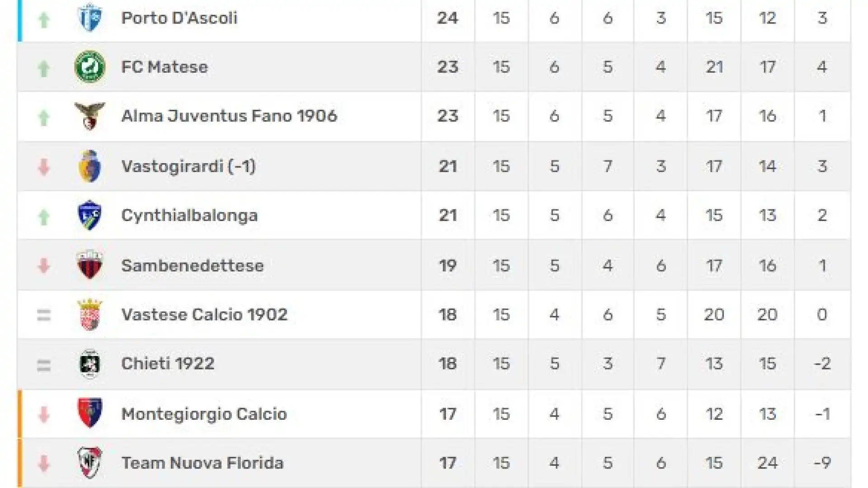The width and height of the screenshot is (868, 488).
Task: Select the Vastogirardi (-1) team name
Action: click(189, 166)
